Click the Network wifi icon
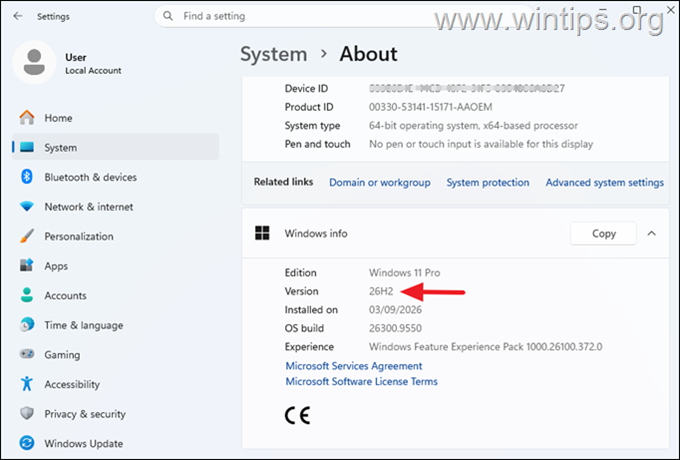The image size is (680, 460). pos(27,206)
